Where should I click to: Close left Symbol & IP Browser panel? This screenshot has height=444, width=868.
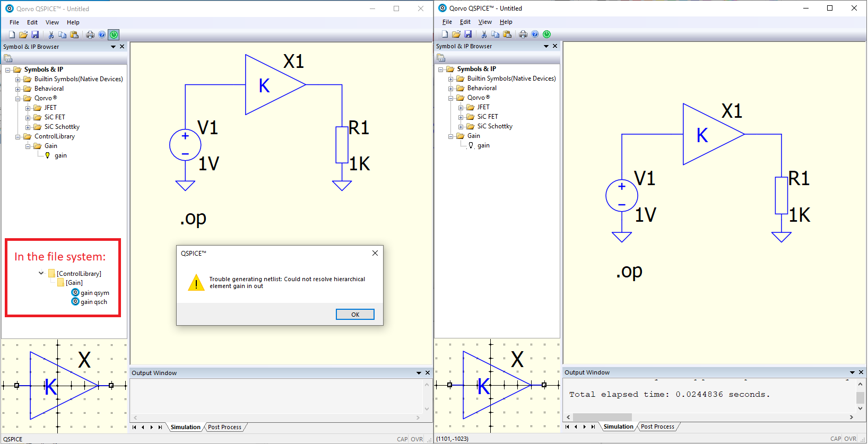[x=122, y=47]
